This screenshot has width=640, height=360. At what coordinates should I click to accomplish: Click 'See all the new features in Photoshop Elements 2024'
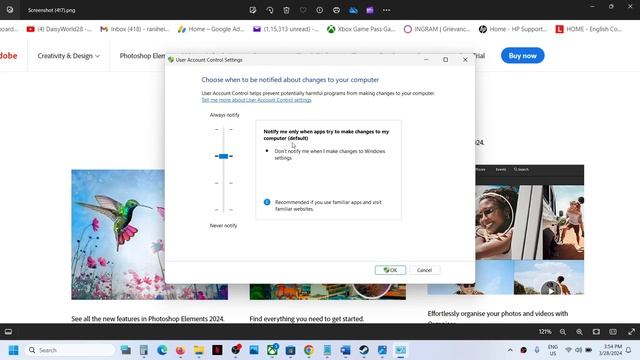point(148,319)
